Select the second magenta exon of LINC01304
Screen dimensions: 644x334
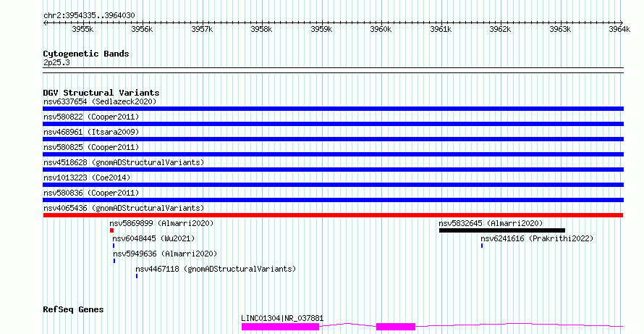[x=396, y=327]
